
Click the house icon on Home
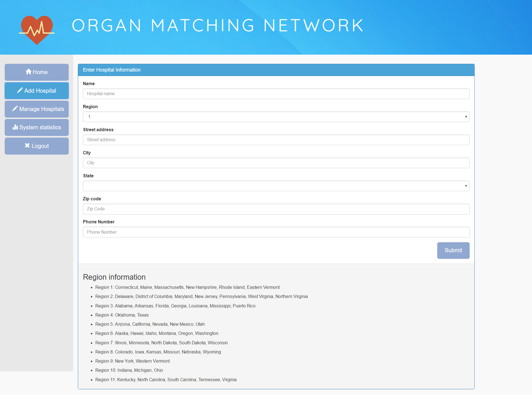tap(28, 72)
